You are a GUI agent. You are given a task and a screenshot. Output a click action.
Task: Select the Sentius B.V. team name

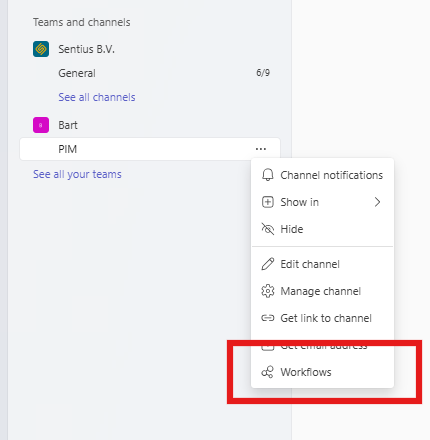[86, 49]
